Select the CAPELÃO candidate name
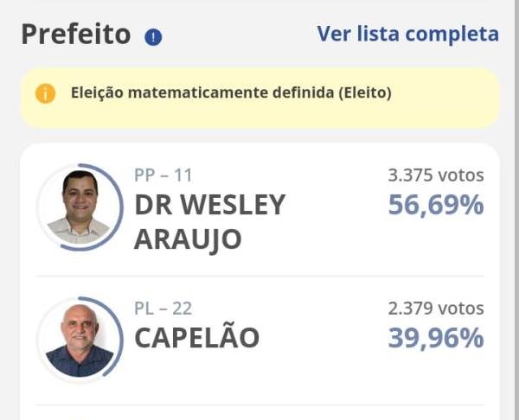The image size is (519, 420). 196,338
